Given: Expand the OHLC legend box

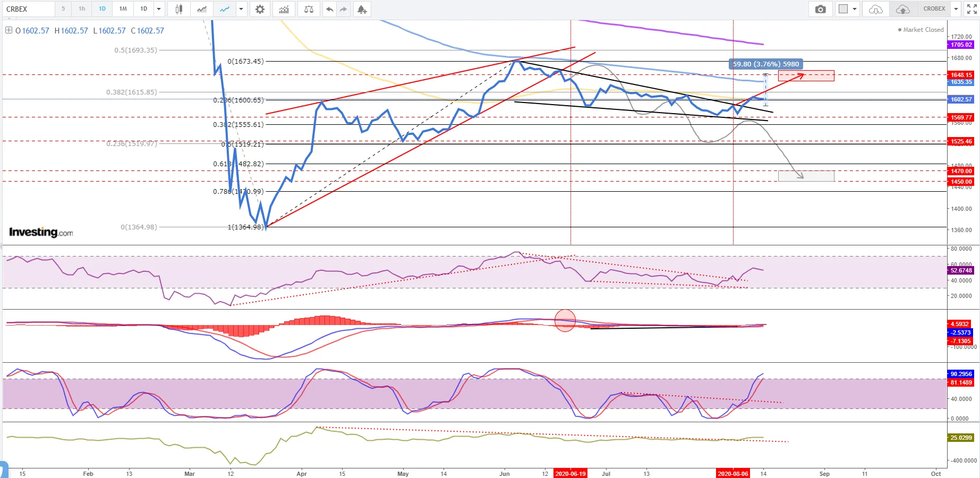Looking at the screenshot, I should pyautogui.click(x=8, y=30).
